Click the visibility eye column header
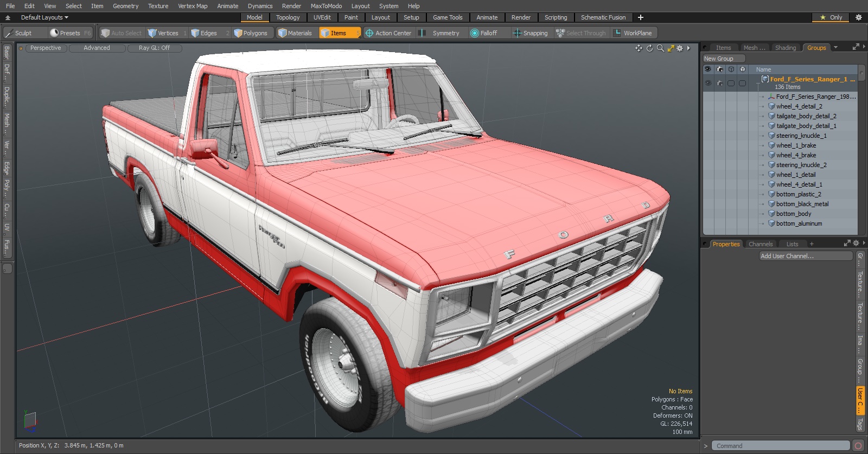The image size is (868, 454). [708, 69]
